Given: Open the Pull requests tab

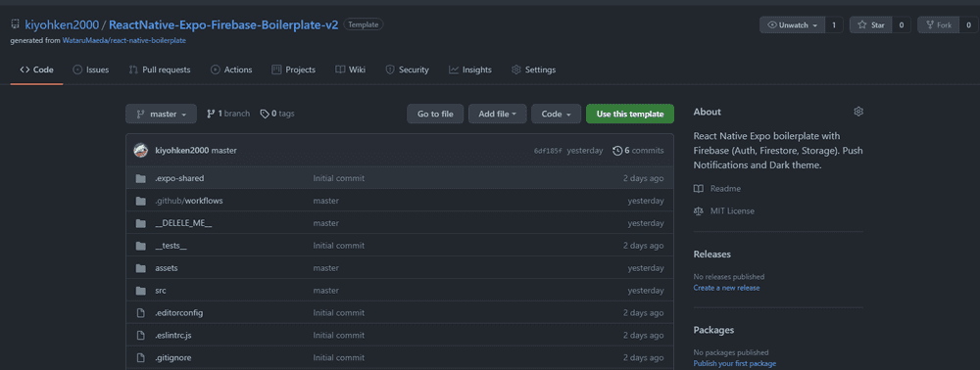Looking at the screenshot, I should 160,69.
